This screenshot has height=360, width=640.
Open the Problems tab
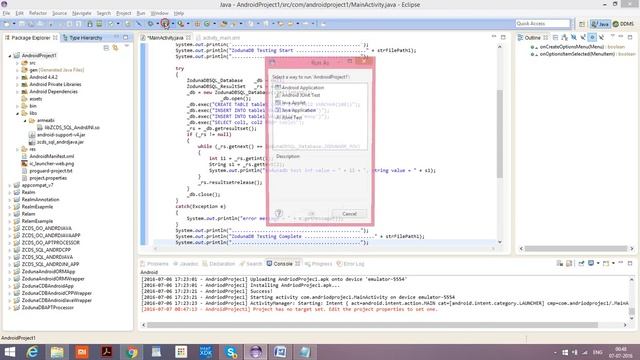click(154, 264)
